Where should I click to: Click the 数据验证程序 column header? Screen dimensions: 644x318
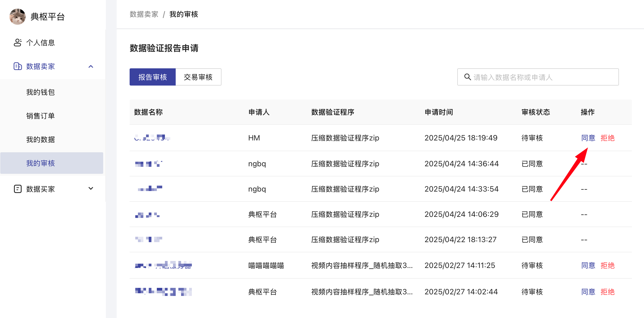pos(333,112)
